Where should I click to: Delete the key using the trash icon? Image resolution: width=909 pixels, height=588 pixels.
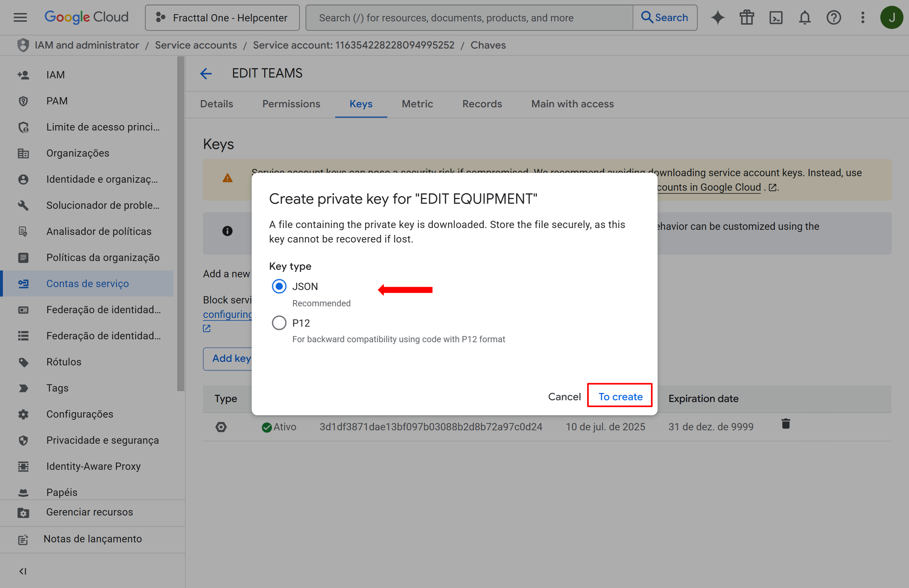(x=785, y=424)
